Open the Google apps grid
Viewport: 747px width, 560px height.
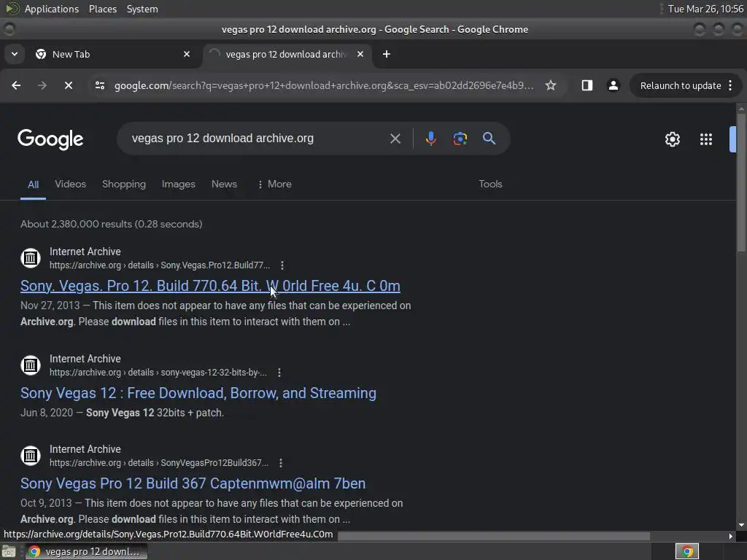click(705, 139)
